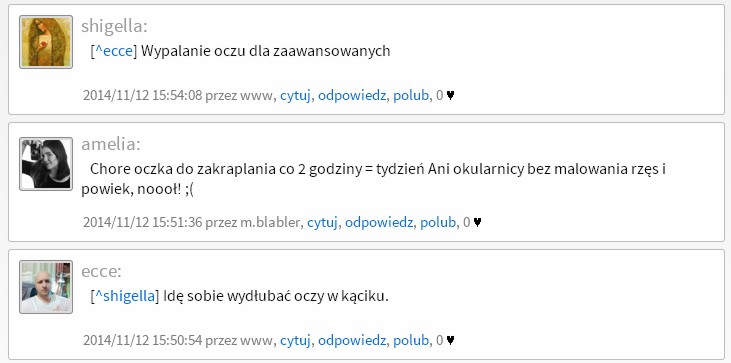Open shigella's avatar picture

click(46, 42)
